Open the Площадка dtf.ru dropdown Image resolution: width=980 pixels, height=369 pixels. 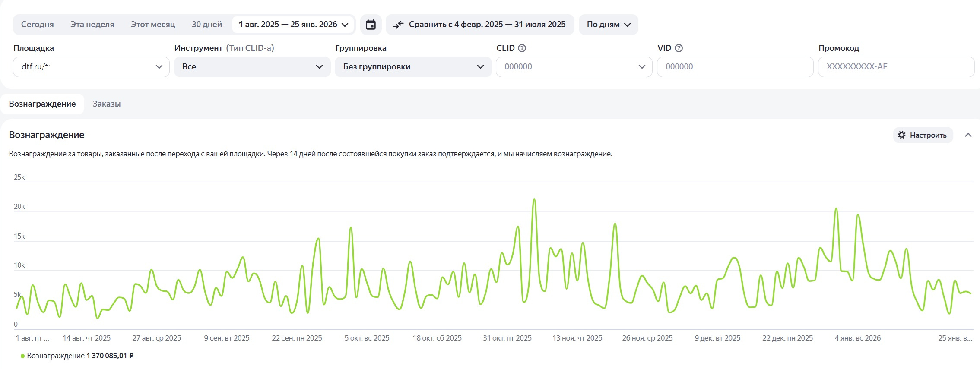[x=91, y=67]
